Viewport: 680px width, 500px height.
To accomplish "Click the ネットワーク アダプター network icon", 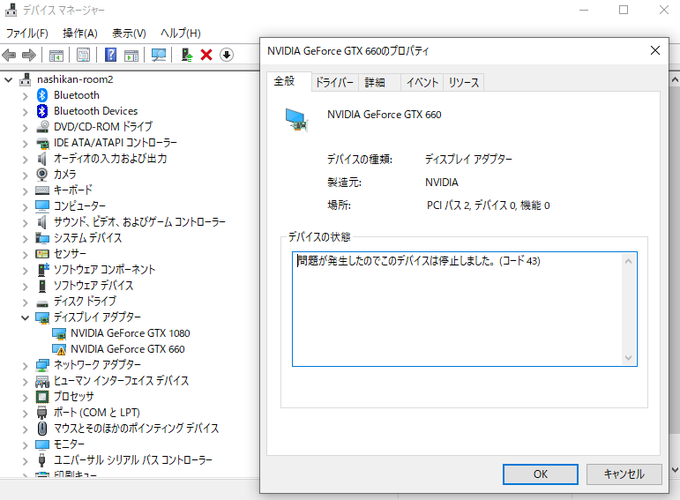I will (42, 365).
